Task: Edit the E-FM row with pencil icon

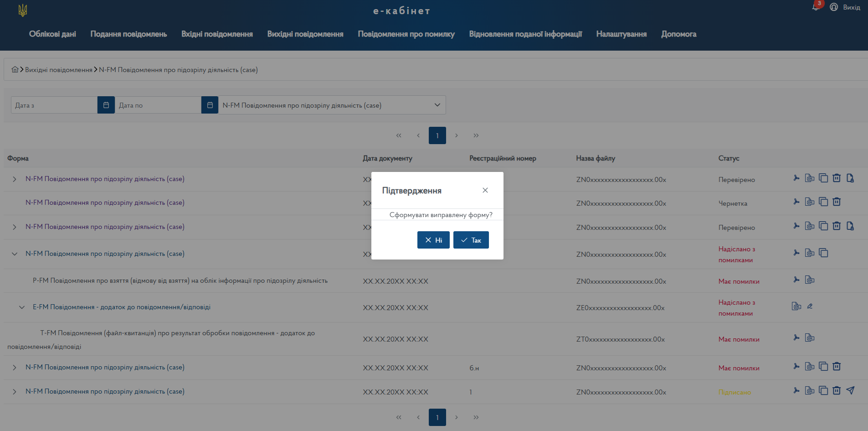Action: 810,306
